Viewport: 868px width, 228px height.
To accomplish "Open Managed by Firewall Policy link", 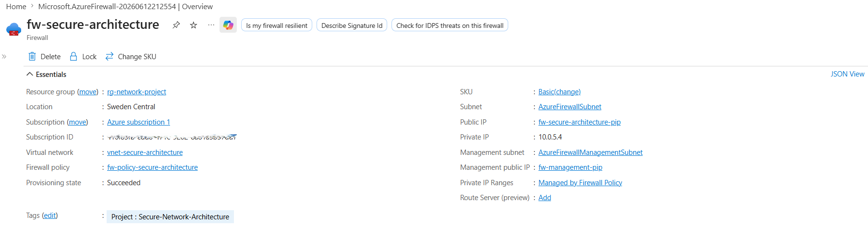I will tap(580, 183).
